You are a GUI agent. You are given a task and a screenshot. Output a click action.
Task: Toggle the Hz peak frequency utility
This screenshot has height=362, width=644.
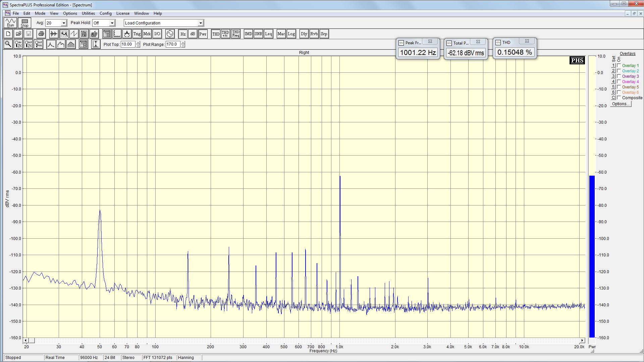pyautogui.click(x=183, y=34)
